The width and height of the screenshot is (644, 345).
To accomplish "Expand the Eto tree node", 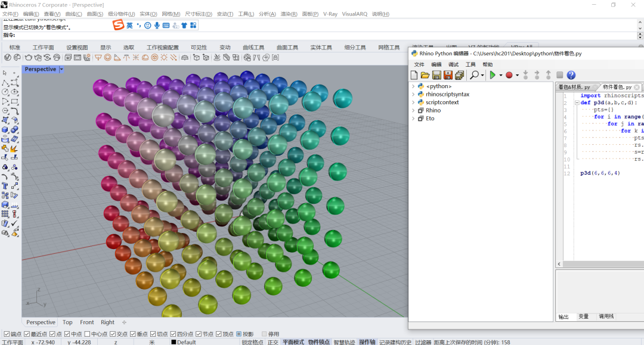I will [x=413, y=119].
